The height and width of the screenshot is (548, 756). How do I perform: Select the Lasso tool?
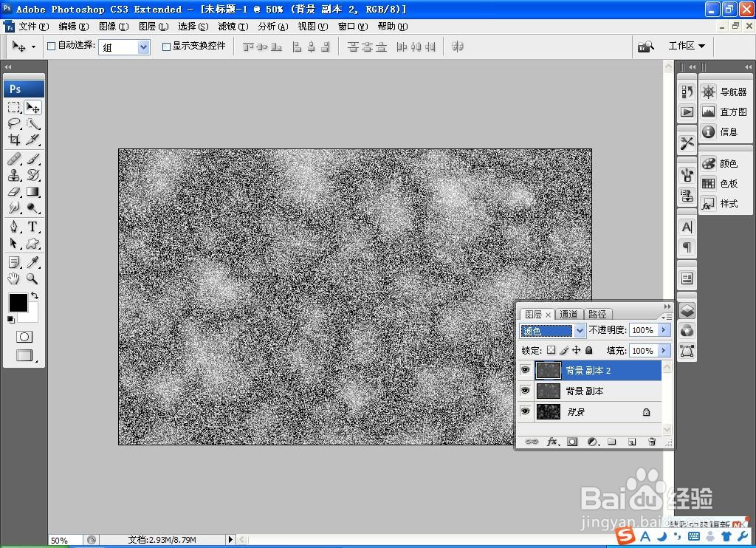[15, 123]
